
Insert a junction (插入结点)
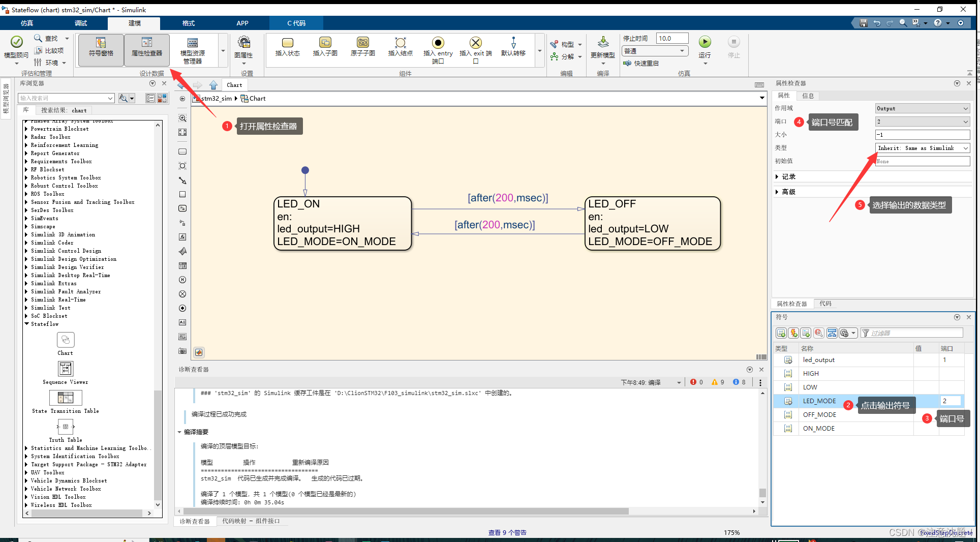click(401, 47)
